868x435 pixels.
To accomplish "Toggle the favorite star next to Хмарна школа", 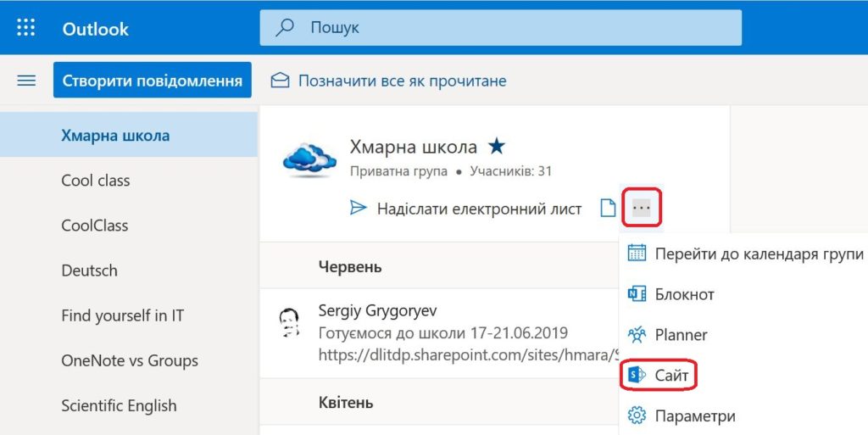I will [497, 147].
